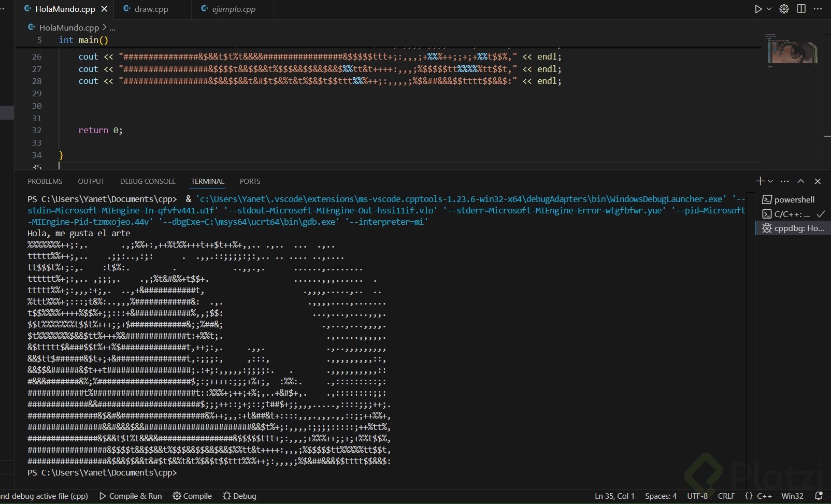831x504 pixels.
Task: Click the C/C++ task terminal icon
Action: pyautogui.click(x=767, y=214)
